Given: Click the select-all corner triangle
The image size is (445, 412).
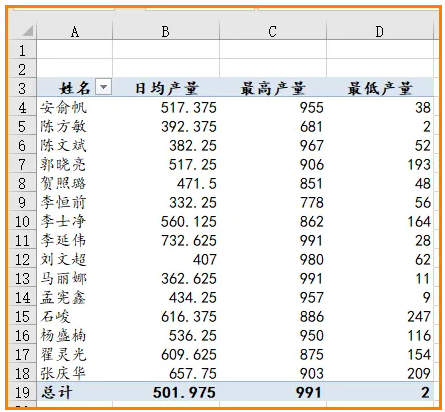Looking at the screenshot, I should click(x=28, y=31).
